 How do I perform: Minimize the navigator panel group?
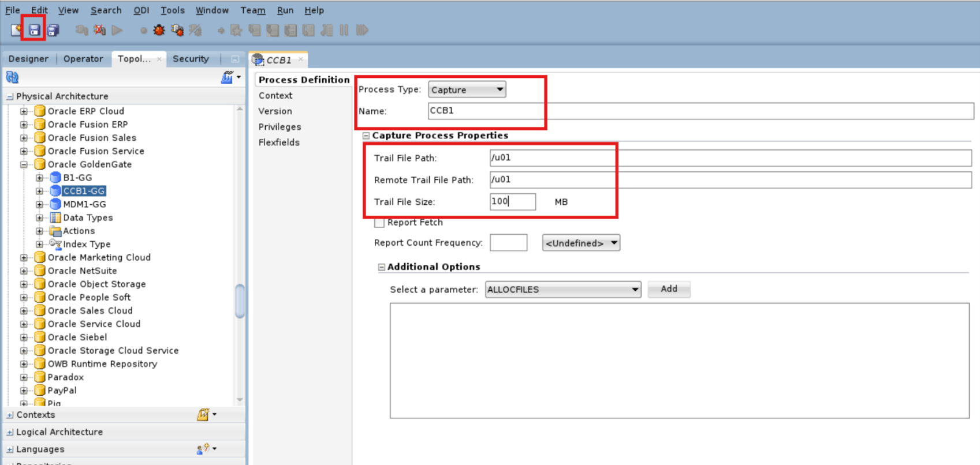pos(235,59)
